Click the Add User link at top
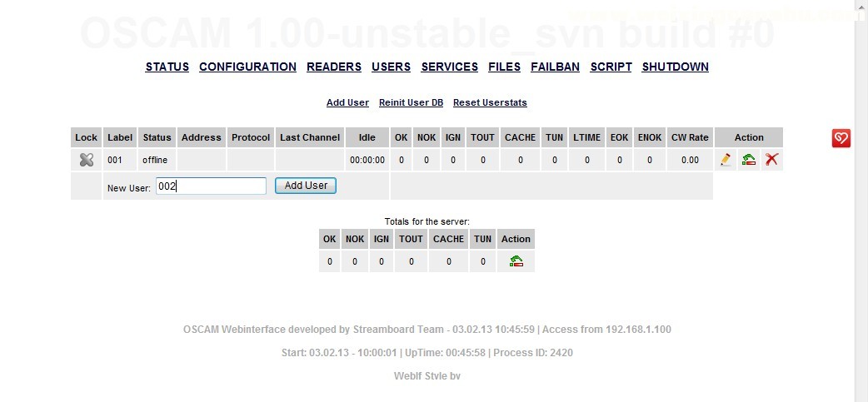The image size is (868, 402). (x=347, y=102)
